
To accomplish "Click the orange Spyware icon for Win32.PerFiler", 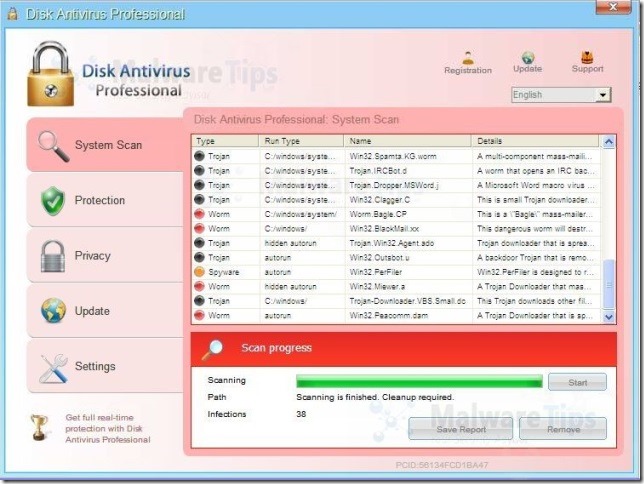I will (x=199, y=272).
